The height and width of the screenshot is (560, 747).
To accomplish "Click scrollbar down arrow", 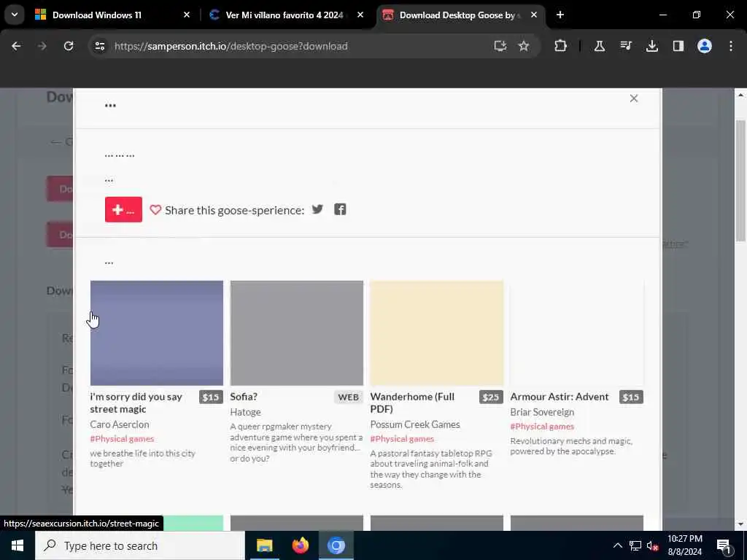I will pos(740,524).
